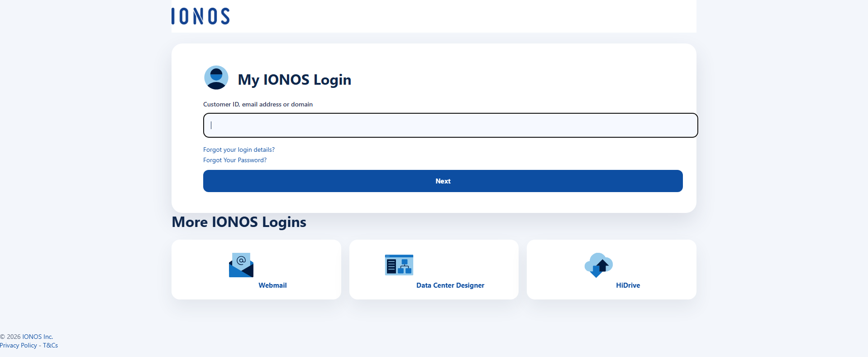868x357 pixels.
Task: Click the Next button
Action: pos(443,181)
